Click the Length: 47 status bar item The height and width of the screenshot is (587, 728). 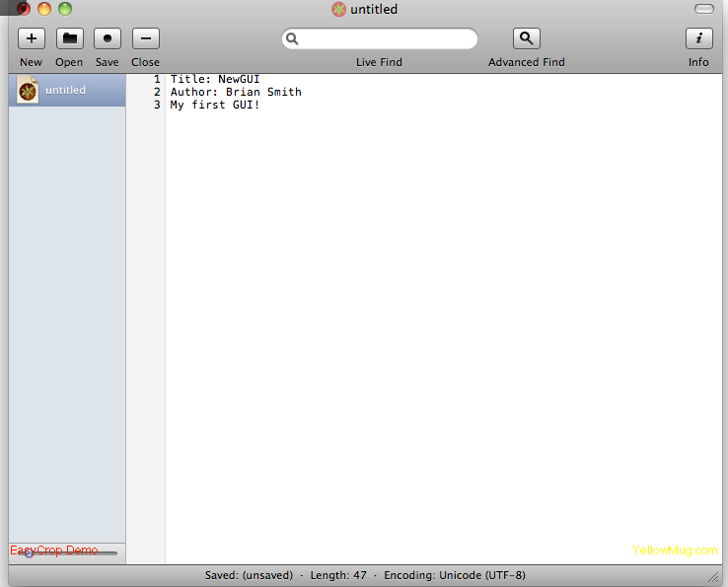[x=338, y=575]
